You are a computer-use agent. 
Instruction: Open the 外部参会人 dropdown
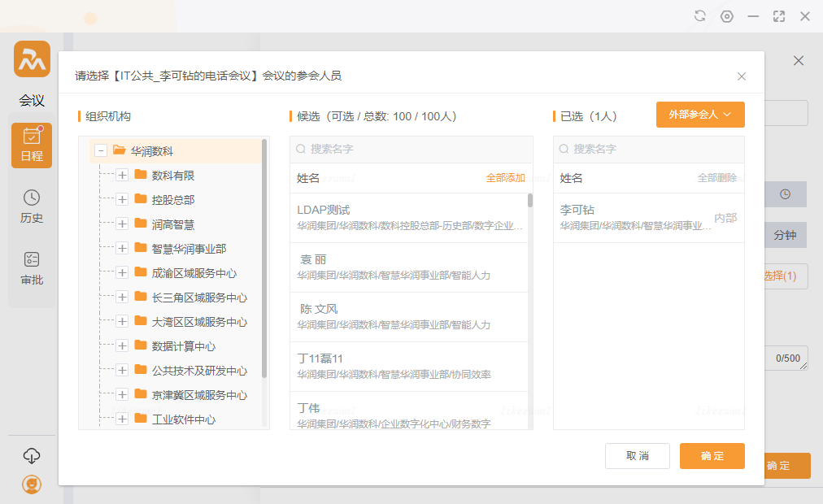[x=700, y=115]
